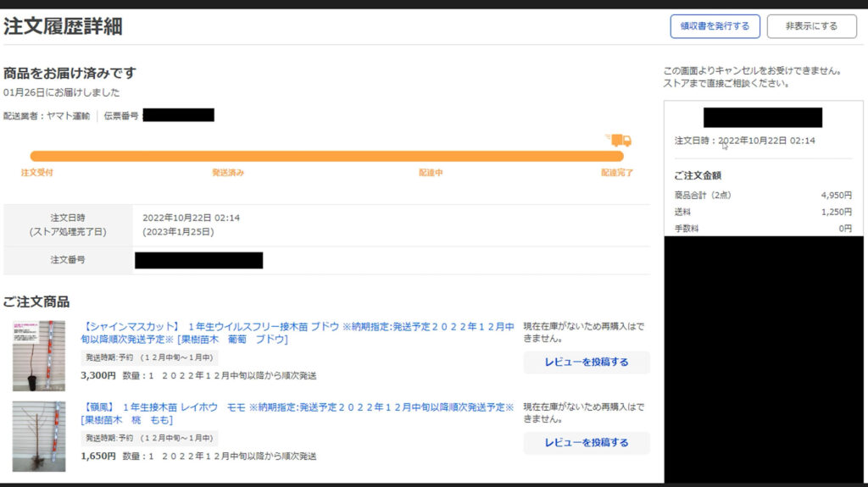Viewport: 868px width, 487px height.
Task: Click the シャインマスカット product thumbnail image
Action: pos(39,355)
